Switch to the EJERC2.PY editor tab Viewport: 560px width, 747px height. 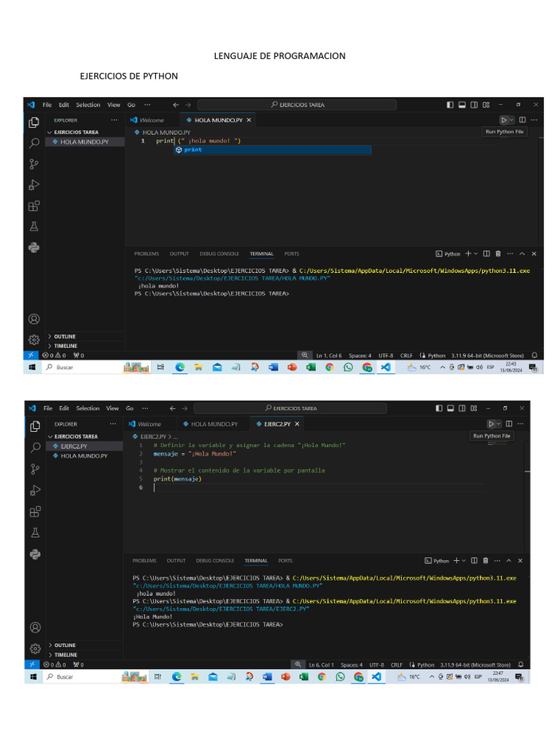point(276,424)
